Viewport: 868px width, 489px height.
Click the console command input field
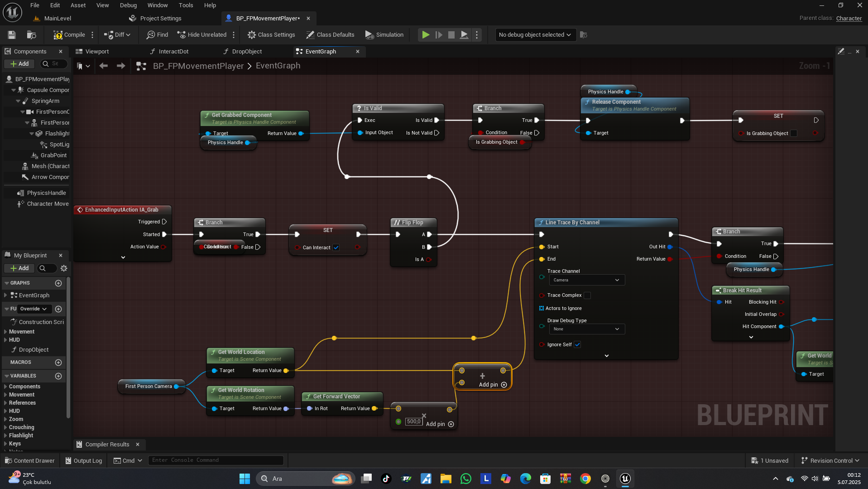click(216, 460)
